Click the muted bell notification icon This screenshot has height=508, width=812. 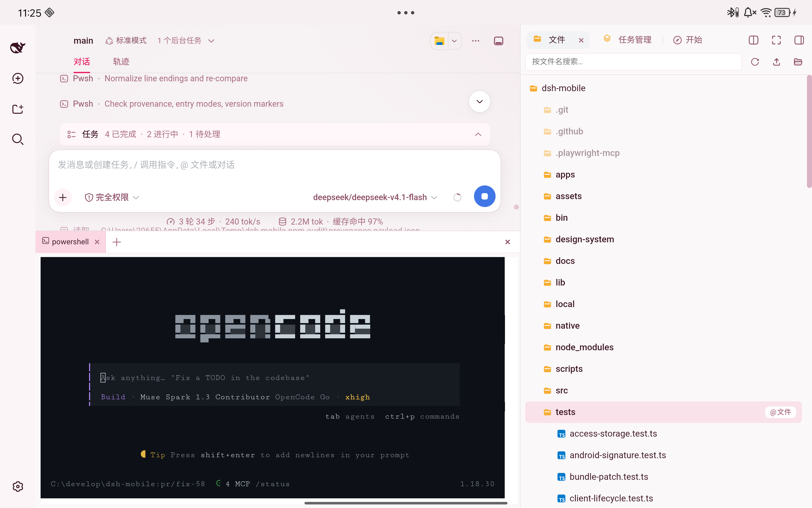pyautogui.click(x=750, y=13)
